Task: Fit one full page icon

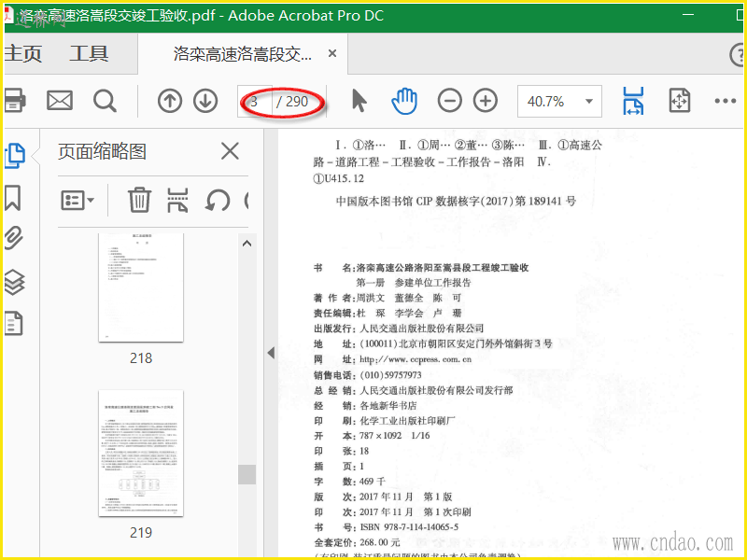Action: click(680, 101)
